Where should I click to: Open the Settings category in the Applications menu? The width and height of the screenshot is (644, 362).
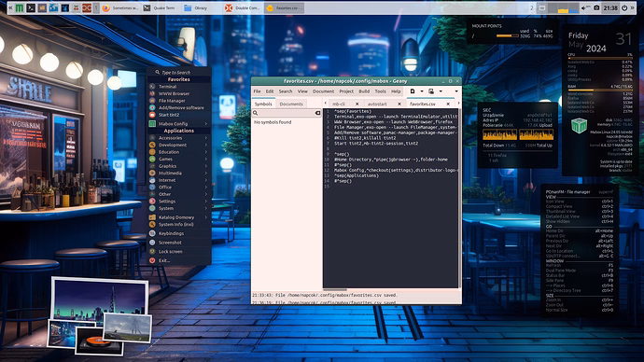pos(179,202)
